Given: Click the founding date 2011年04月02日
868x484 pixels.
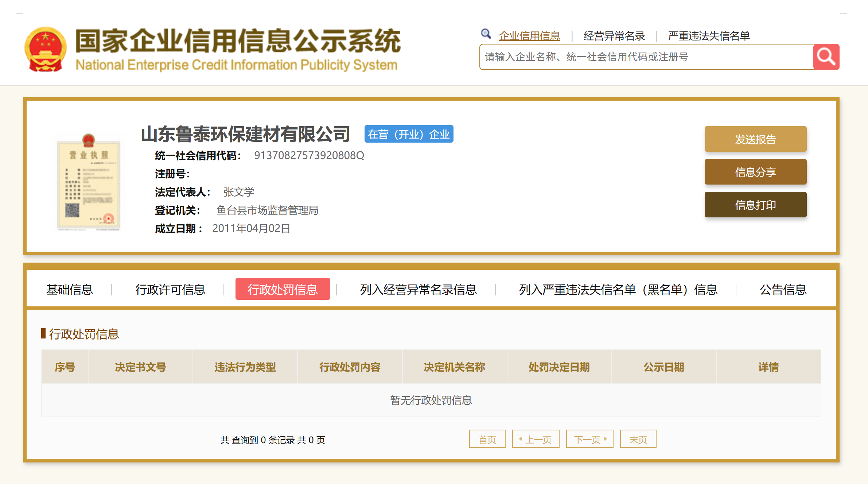Looking at the screenshot, I should [251, 228].
